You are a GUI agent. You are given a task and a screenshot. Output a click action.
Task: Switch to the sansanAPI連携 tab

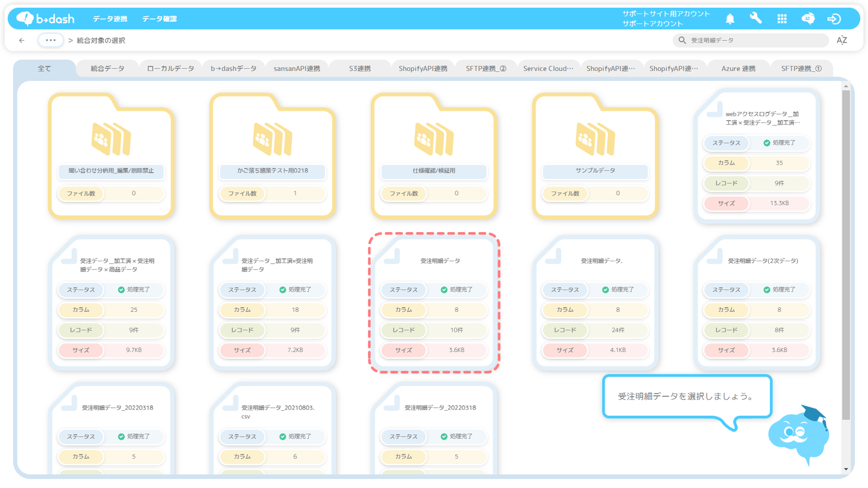click(x=297, y=69)
